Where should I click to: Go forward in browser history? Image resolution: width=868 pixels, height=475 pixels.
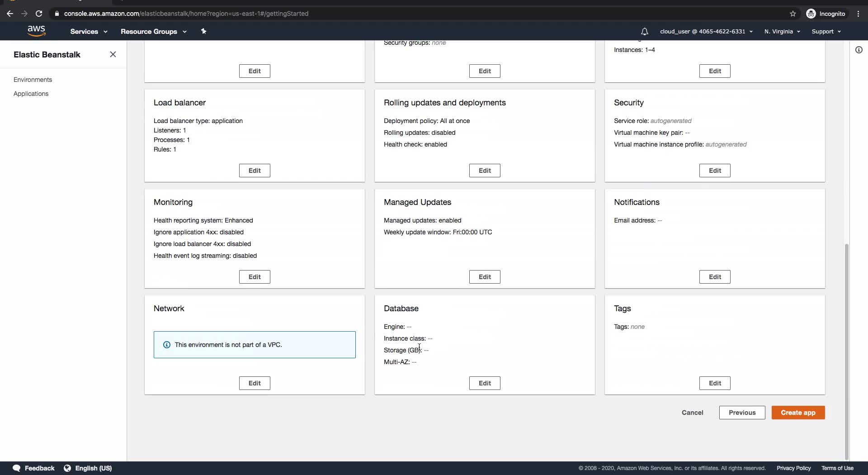[24, 14]
